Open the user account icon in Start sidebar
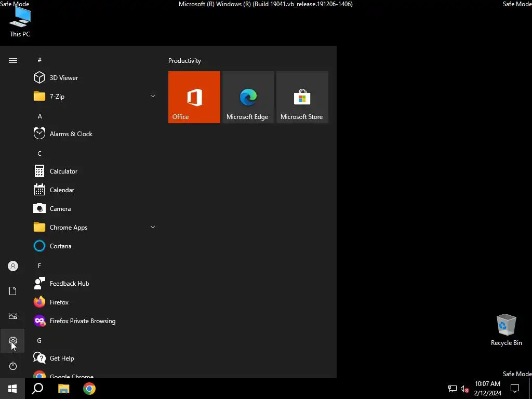Image resolution: width=532 pixels, height=399 pixels. point(13,266)
